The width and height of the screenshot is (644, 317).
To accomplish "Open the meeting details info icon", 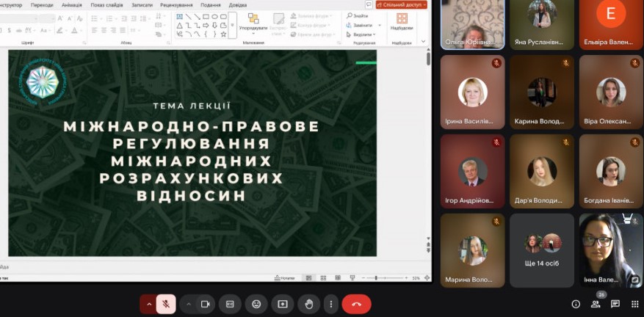I will click(x=576, y=304).
